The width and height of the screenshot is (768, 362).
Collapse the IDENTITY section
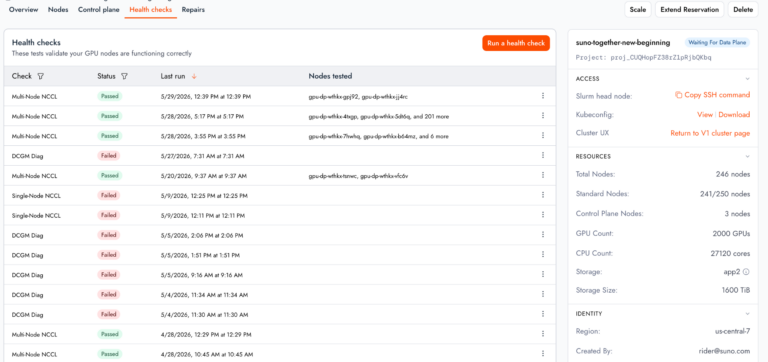pos(747,314)
